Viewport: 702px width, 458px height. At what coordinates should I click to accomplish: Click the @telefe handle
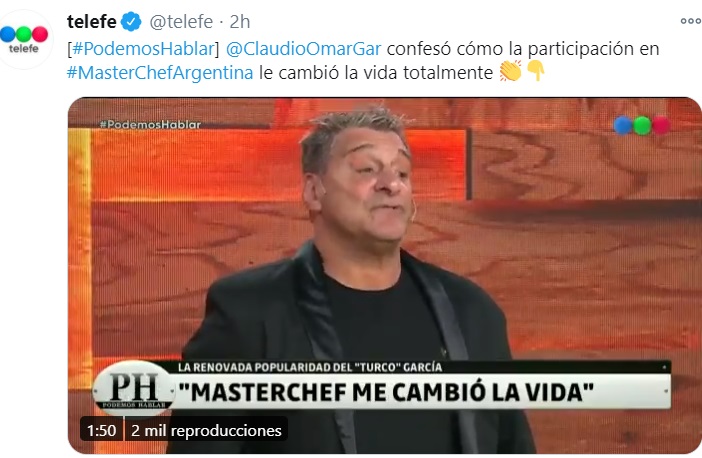pos(181,21)
